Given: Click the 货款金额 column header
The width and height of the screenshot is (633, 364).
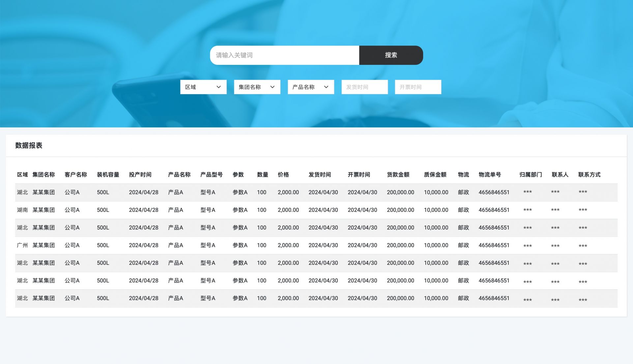Looking at the screenshot, I should pos(398,175).
